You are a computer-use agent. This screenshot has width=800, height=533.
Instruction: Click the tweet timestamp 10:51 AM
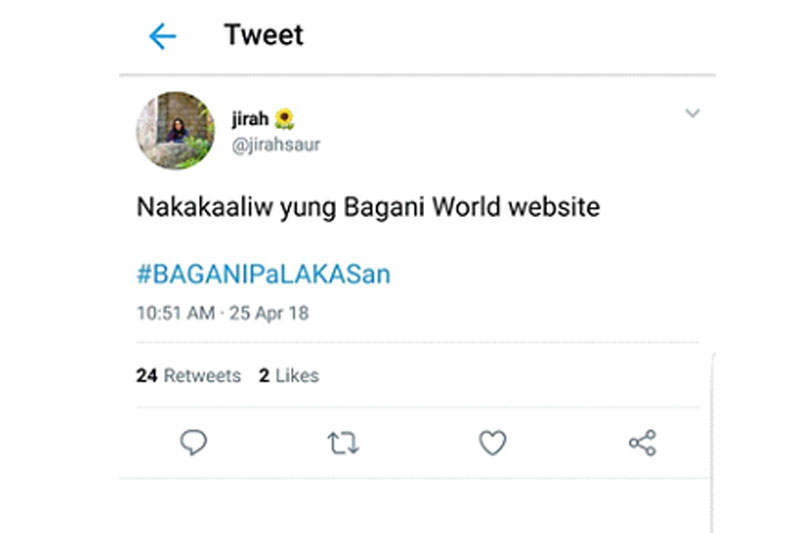[176, 313]
